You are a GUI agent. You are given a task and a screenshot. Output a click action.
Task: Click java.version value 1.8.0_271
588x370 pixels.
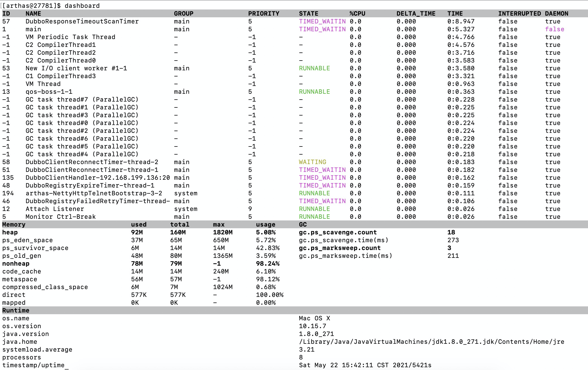(316, 334)
